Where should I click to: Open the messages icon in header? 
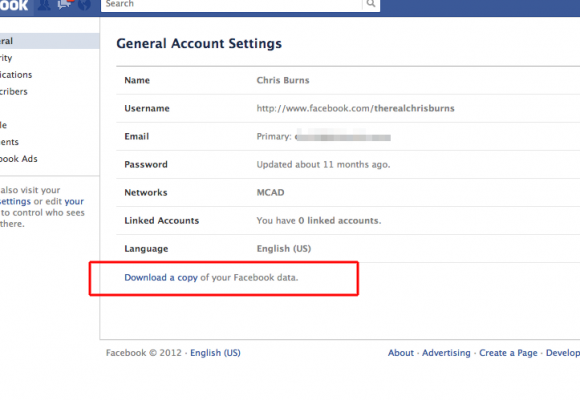point(65,4)
